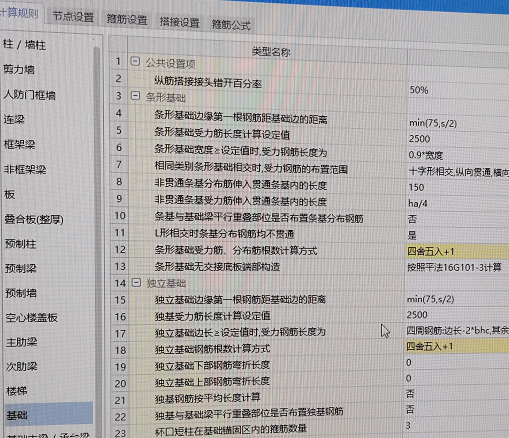The height and width of the screenshot is (438, 509).
Task: Switch to the 计算规则 tab
Action: pyautogui.click(x=20, y=14)
